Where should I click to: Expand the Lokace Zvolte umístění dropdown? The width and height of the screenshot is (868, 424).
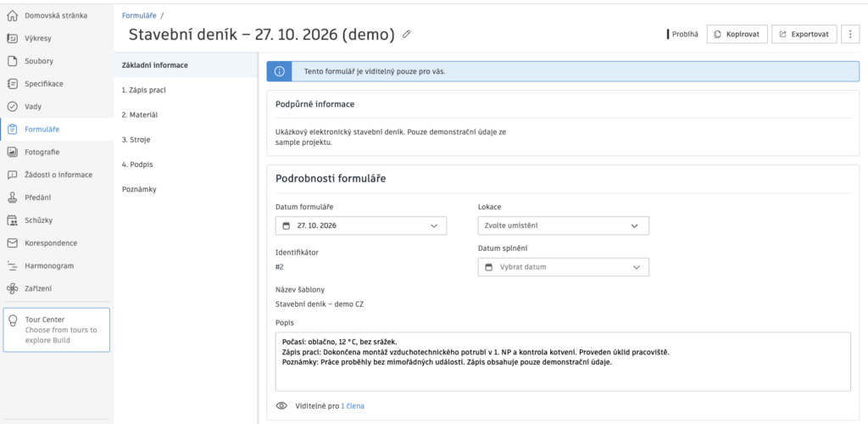point(564,226)
